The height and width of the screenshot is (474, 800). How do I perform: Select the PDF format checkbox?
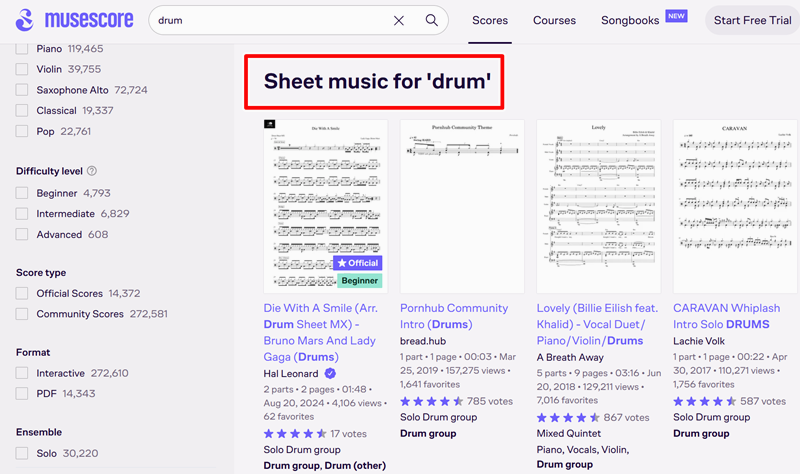(21, 393)
